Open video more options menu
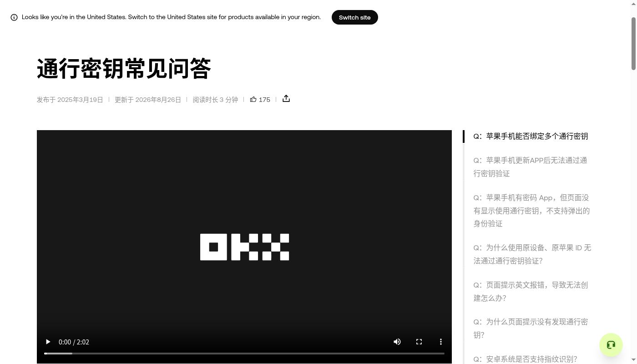This screenshot has height=364, width=637. point(440,342)
